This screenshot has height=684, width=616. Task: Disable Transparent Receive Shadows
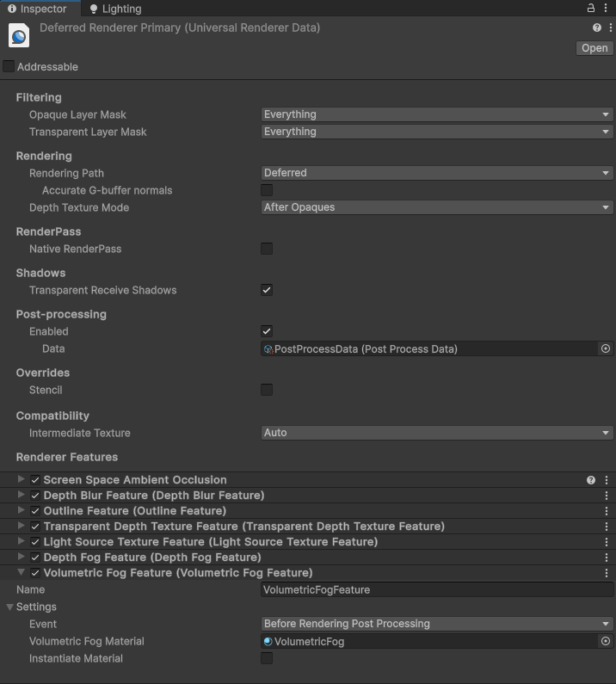pos(267,290)
